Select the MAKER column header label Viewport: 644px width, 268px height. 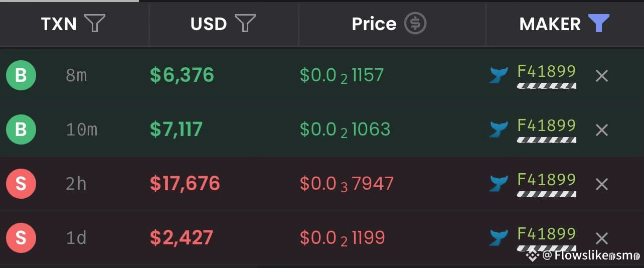pos(550,24)
